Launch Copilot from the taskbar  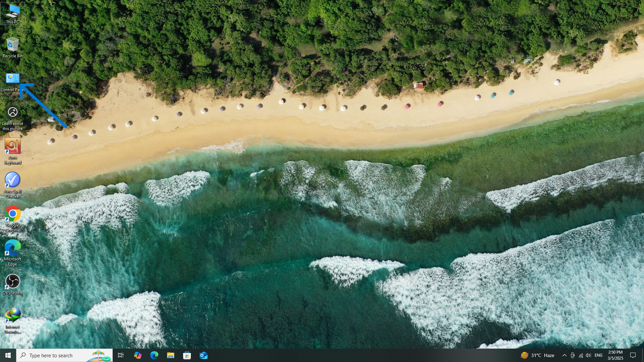coord(138,355)
